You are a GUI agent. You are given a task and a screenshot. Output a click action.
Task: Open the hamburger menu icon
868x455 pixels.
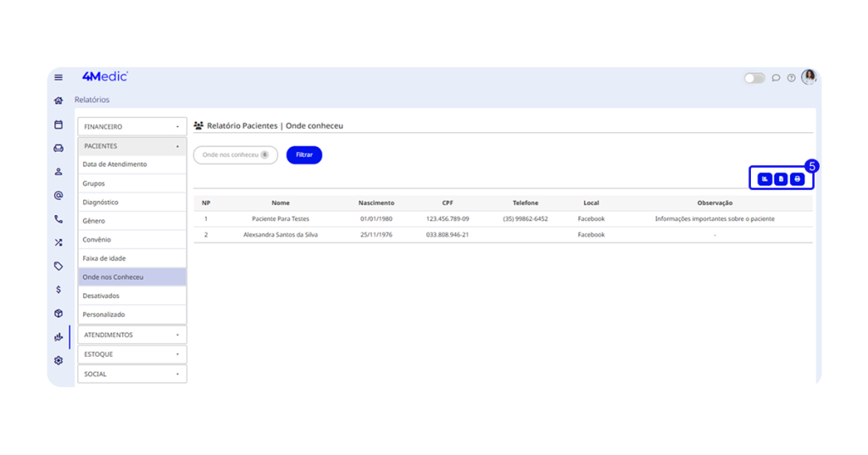[x=58, y=78]
